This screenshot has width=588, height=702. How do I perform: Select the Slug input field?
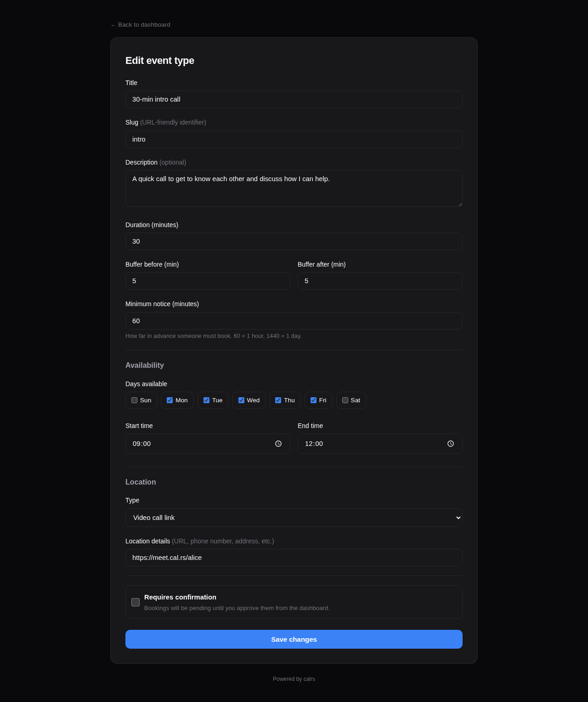pos(294,139)
